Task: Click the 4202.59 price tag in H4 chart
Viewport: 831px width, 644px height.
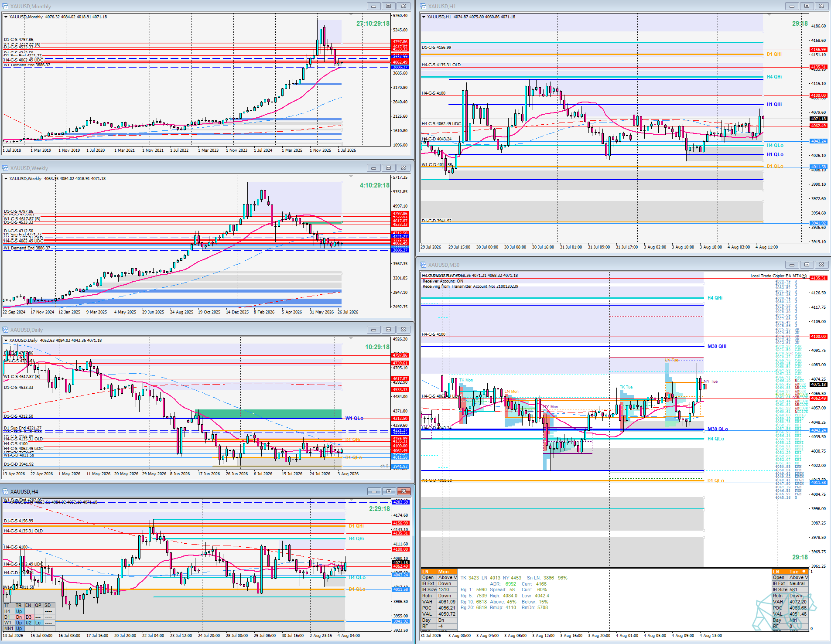Action: 400,502
